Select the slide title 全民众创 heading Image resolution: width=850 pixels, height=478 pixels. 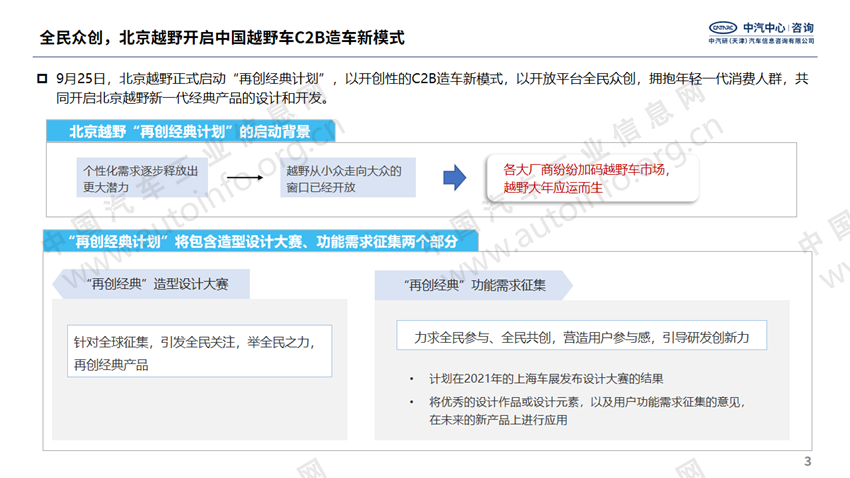click(222, 37)
